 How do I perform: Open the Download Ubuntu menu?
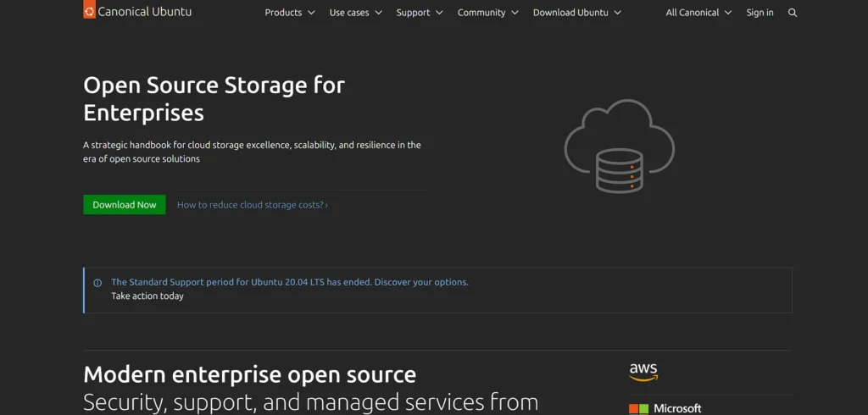pos(576,13)
